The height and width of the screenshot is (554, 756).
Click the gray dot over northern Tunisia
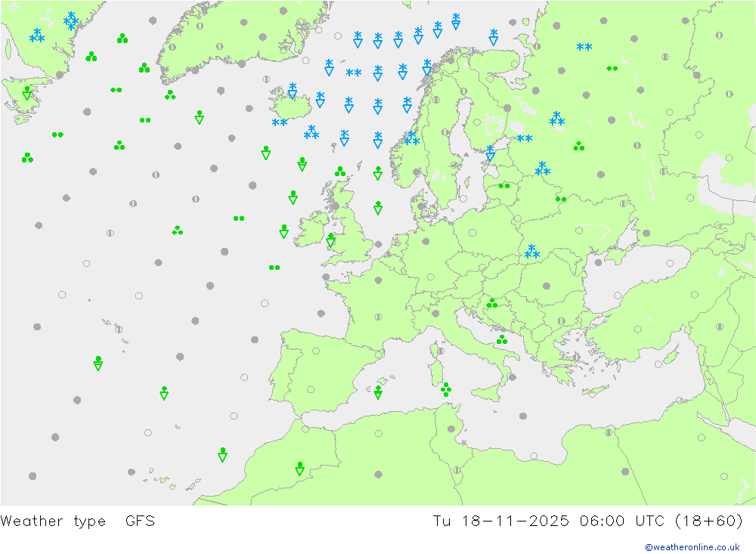[451, 429]
